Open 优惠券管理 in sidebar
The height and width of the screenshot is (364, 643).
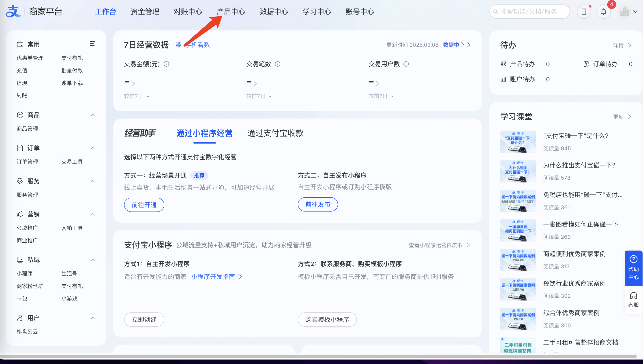coord(30,58)
